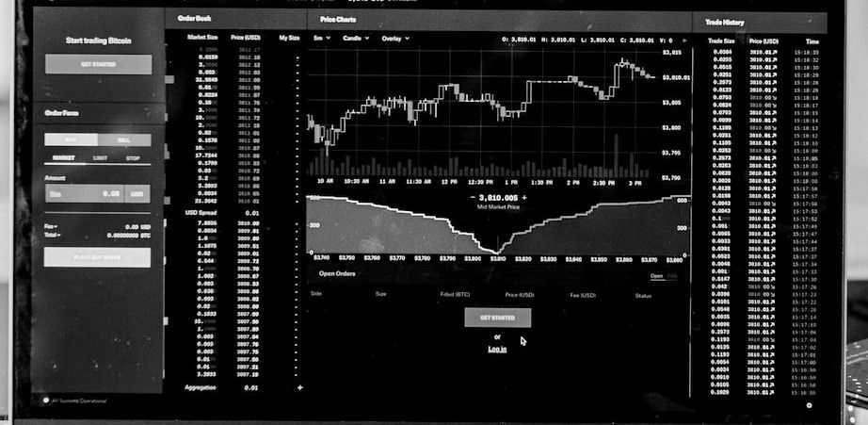Open the Candle chart type dropdown
Viewport: 868px width, 425px height.
[356, 39]
